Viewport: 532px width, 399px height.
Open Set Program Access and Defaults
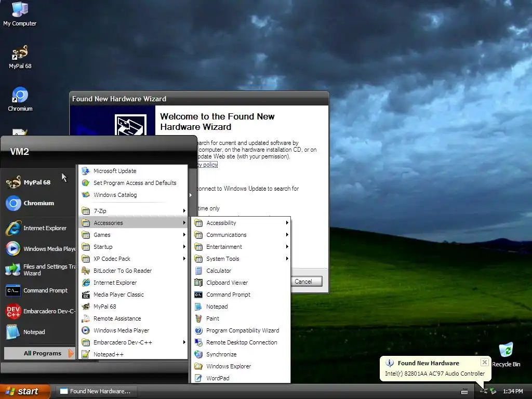pos(133,183)
